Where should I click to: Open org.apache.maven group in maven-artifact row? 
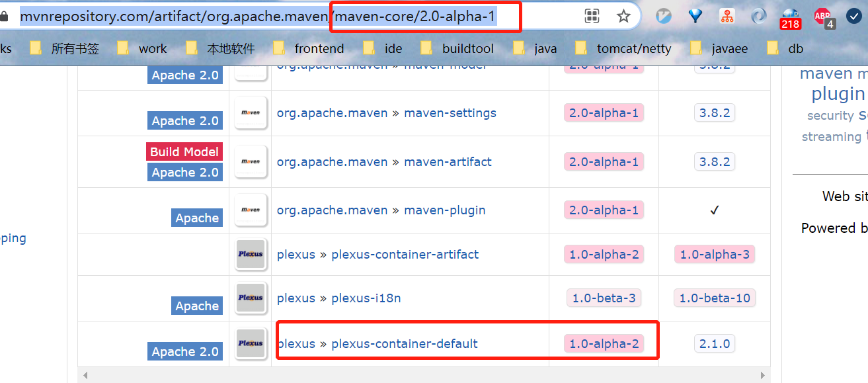click(332, 161)
